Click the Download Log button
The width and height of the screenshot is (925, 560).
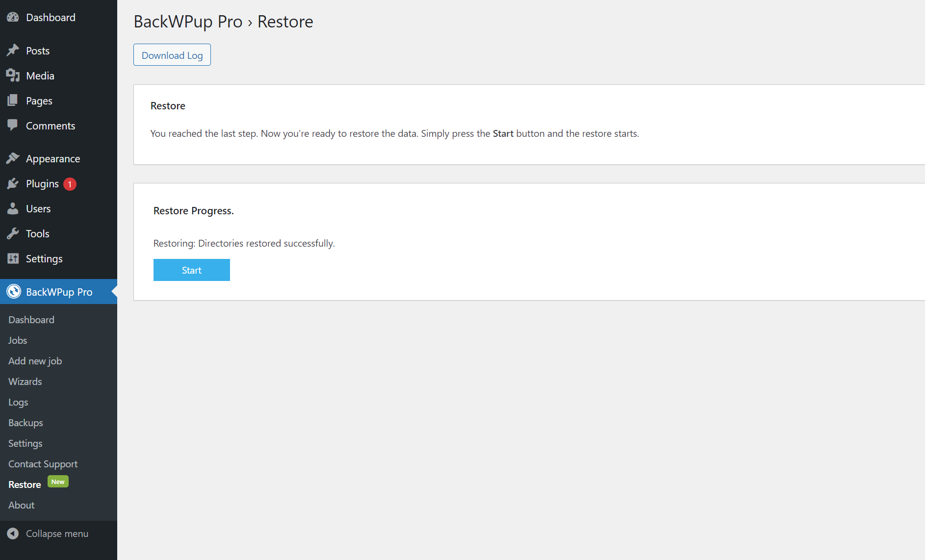(172, 55)
